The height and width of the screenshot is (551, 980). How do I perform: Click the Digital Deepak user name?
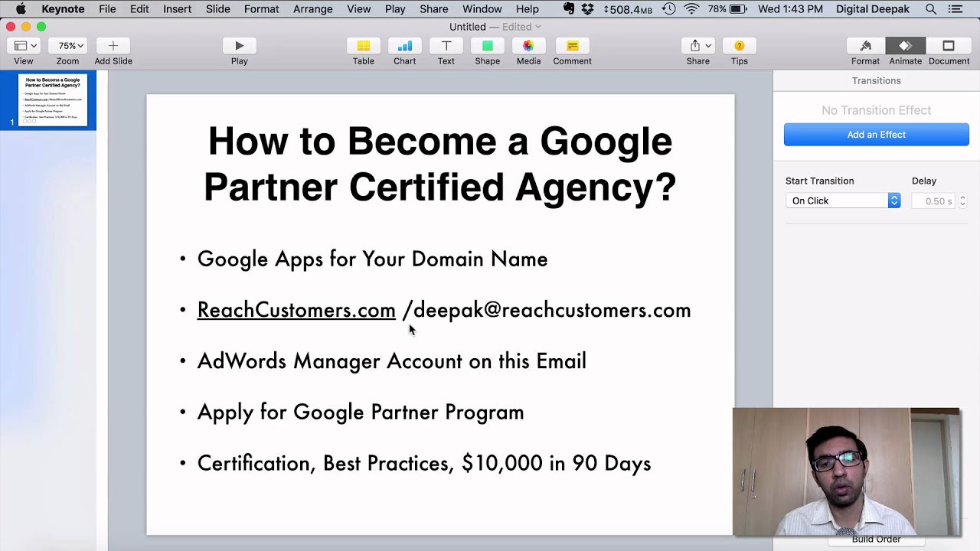point(872,9)
